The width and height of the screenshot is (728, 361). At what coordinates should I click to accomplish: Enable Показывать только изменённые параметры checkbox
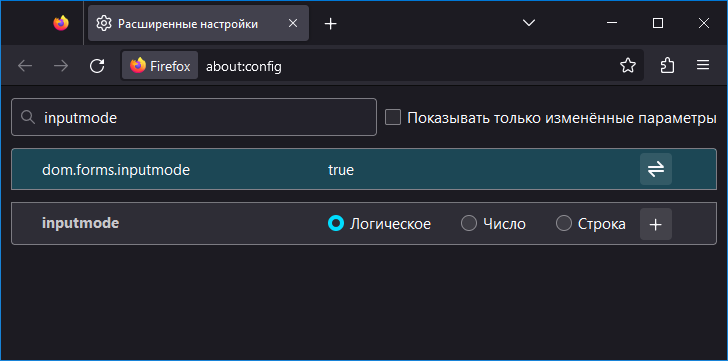click(x=393, y=117)
